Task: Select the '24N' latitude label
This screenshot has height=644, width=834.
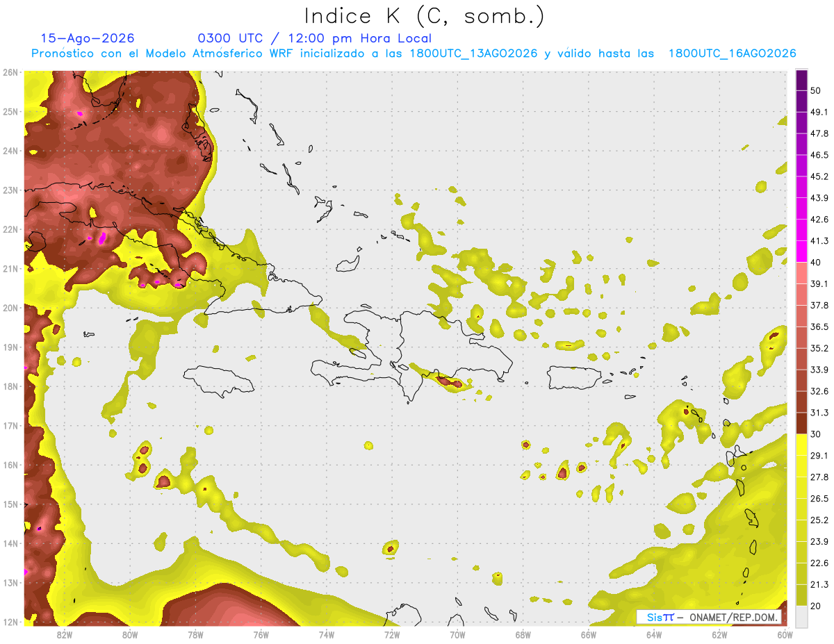Action: 10,151
